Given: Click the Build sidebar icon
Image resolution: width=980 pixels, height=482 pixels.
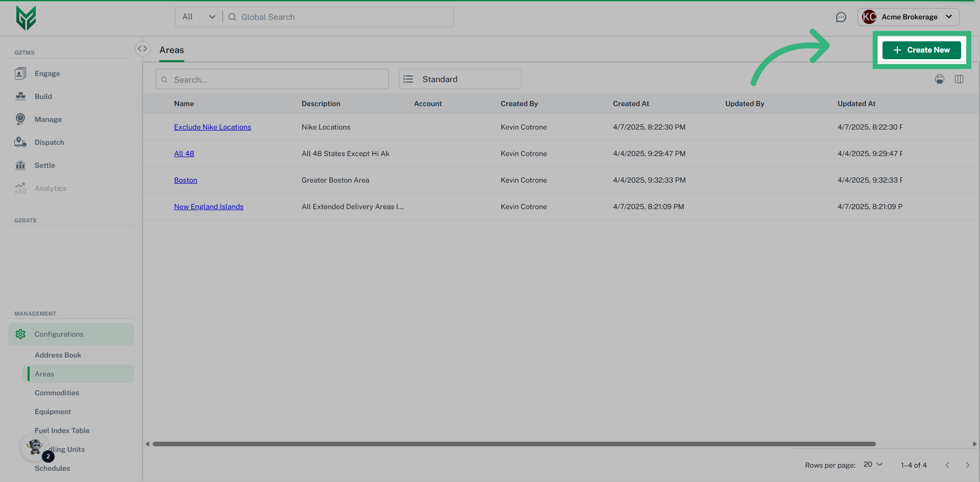Looking at the screenshot, I should tap(20, 96).
